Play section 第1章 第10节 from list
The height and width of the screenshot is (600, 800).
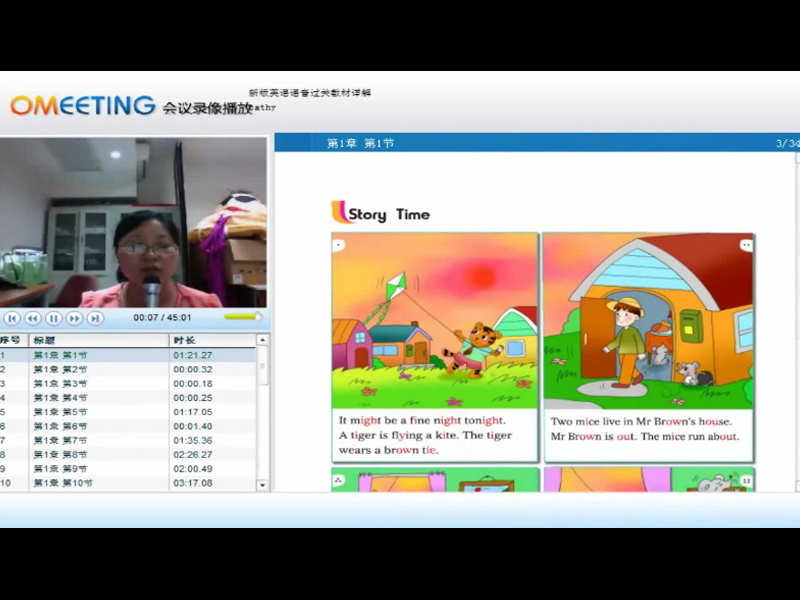[63, 483]
